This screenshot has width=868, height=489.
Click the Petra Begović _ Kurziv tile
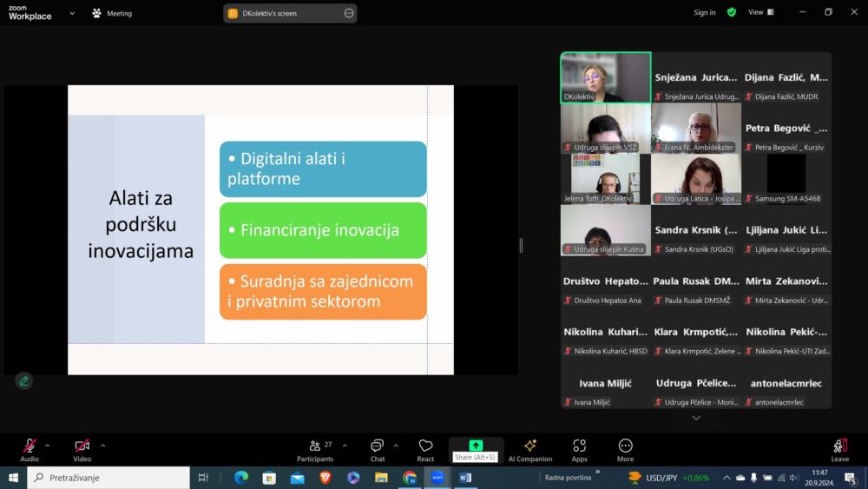point(786,129)
